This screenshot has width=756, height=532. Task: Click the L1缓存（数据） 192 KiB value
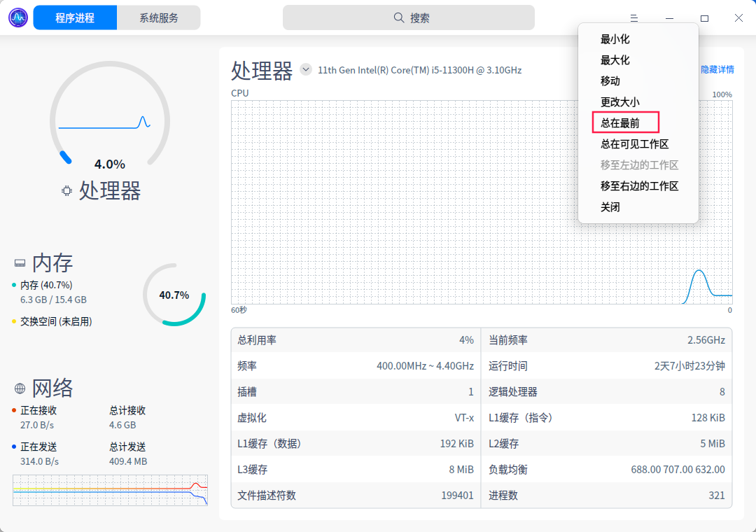pyautogui.click(x=456, y=444)
